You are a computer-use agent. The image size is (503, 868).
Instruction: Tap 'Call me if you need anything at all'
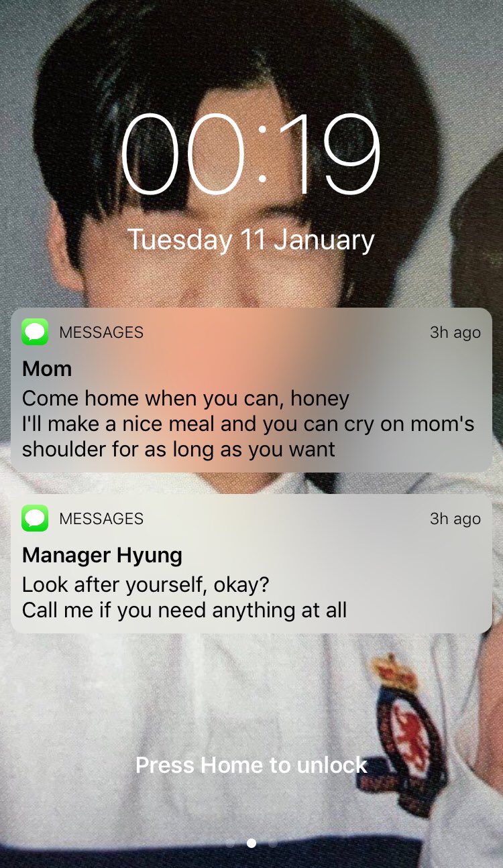[x=184, y=610]
